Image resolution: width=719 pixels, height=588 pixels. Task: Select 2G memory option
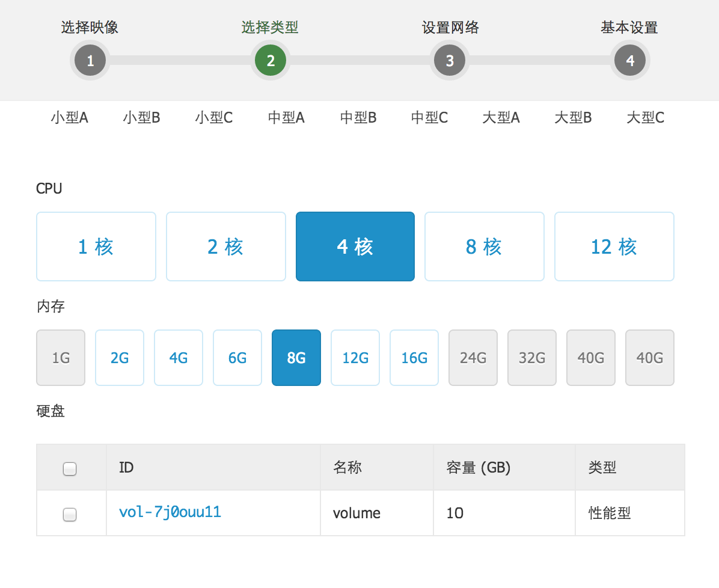click(120, 358)
